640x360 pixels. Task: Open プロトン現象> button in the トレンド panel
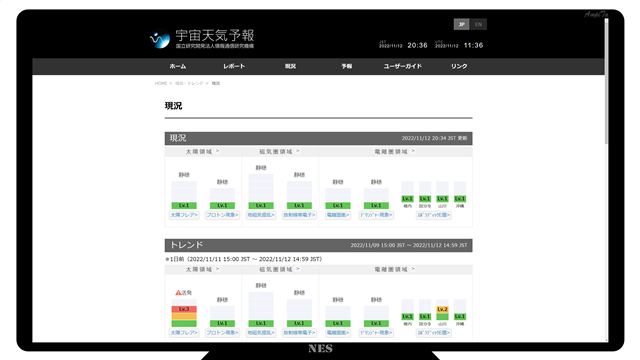pos(222,333)
